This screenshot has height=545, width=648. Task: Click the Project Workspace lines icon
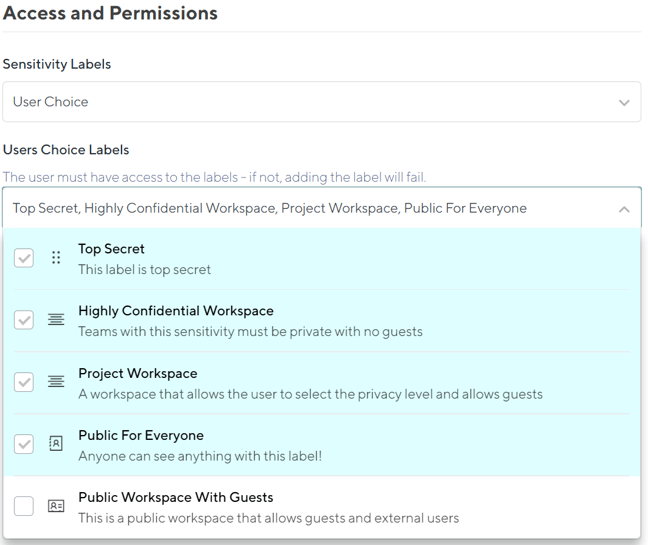pos(56,382)
